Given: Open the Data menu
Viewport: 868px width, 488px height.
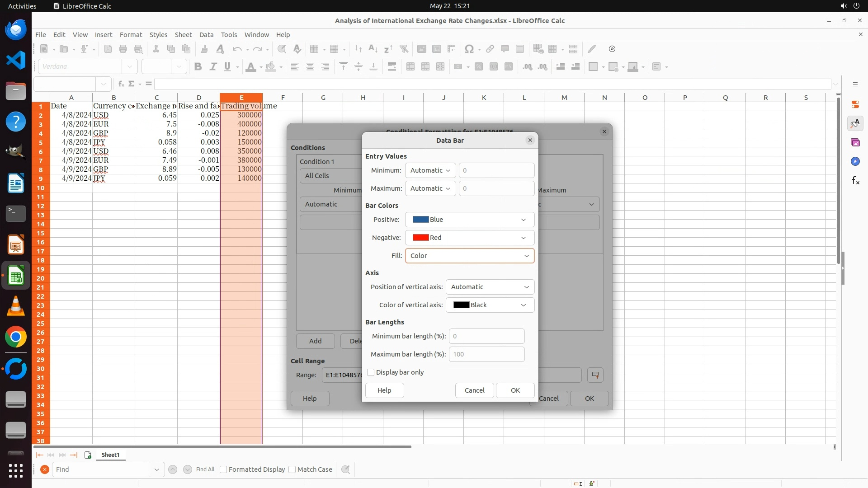Looking at the screenshot, I should tap(206, 35).
